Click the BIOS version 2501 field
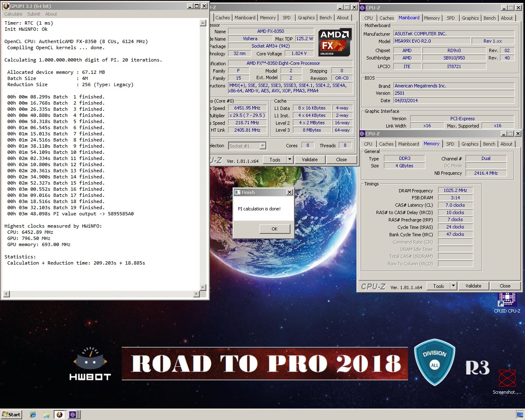525x420 pixels. tap(454, 93)
